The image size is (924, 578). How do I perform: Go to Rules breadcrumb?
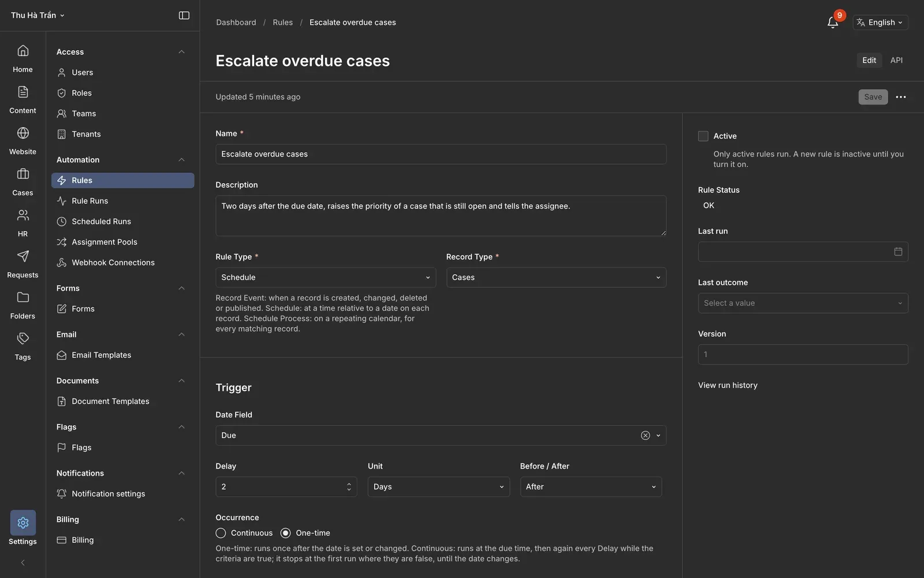(282, 23)
